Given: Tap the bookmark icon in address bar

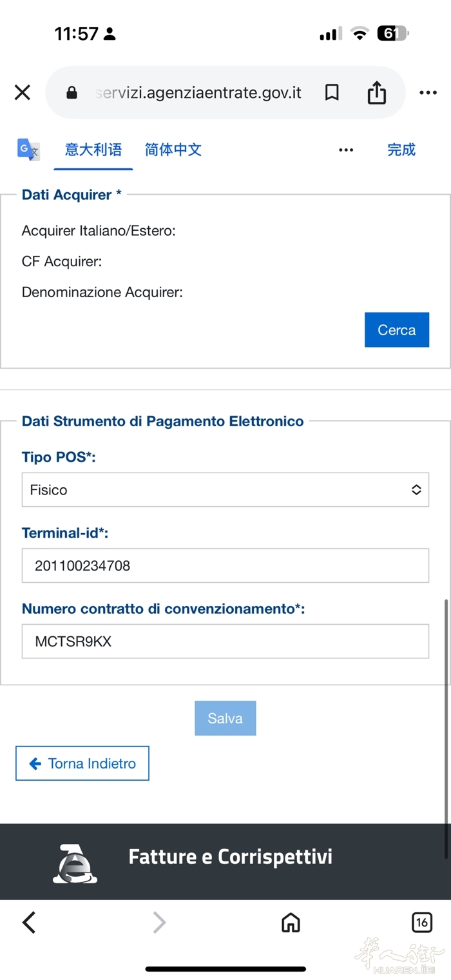Looking at the screenshot, I should (x=332, y=93).
